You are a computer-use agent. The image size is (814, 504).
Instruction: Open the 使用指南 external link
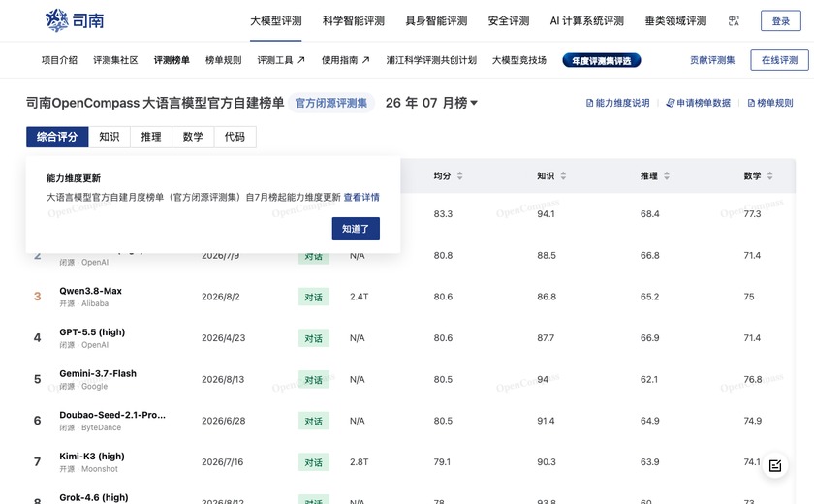pos(345,60)
